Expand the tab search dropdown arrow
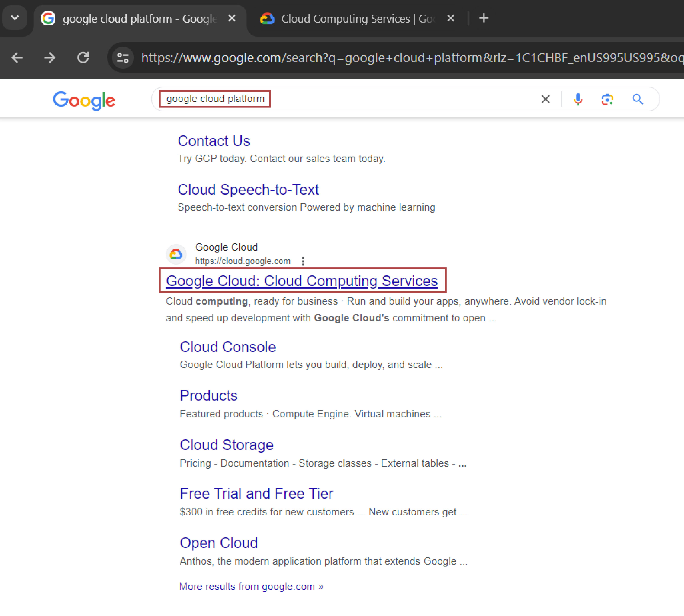This screenshot has width=684, height=616. click(15, 18)
